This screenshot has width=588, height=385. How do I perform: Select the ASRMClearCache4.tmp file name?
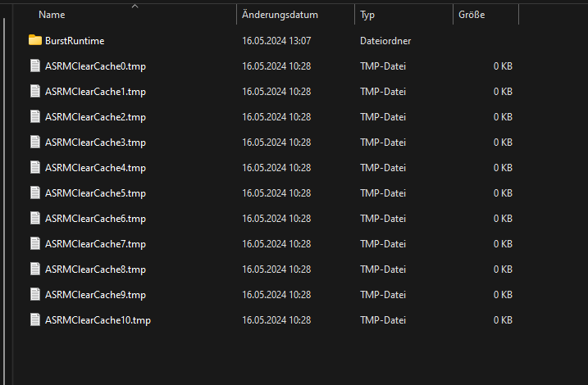tap(95, 167)
